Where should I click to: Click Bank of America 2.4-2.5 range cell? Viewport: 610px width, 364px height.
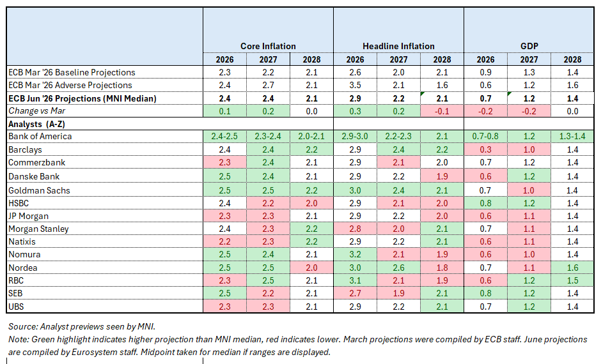(x=224, y=137)
